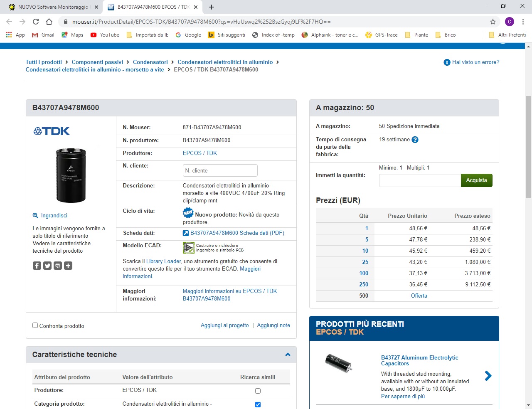Image resolution: width=532 pixels, height=409 pixels.
Task: Click the B43727 capacitor thumbnail image
Action: (339, 362)
